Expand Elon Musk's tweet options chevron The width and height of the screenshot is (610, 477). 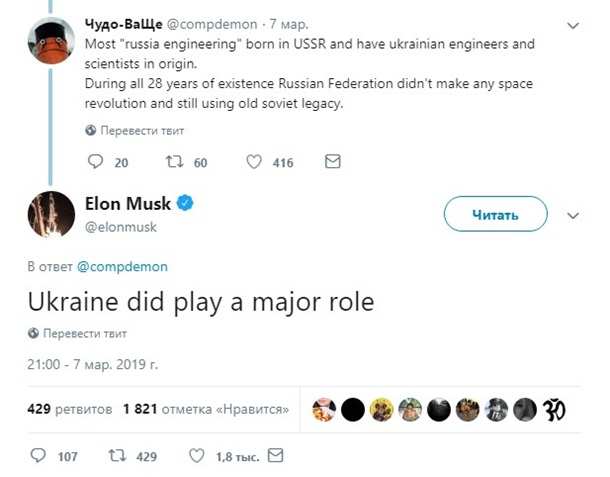pos(573,215)
